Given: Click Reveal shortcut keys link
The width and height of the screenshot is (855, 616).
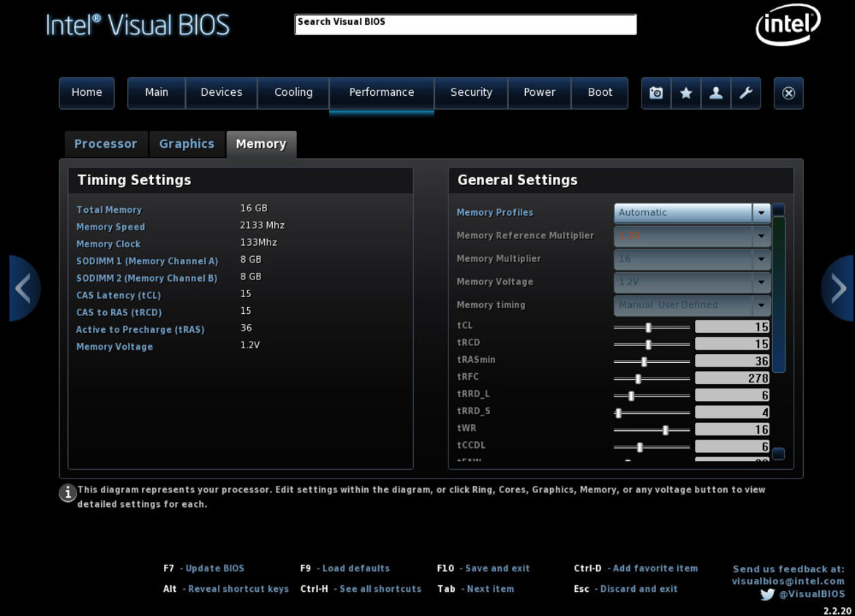Looking at the screenshot, I should pyautogui.click(x=238, y=589).
